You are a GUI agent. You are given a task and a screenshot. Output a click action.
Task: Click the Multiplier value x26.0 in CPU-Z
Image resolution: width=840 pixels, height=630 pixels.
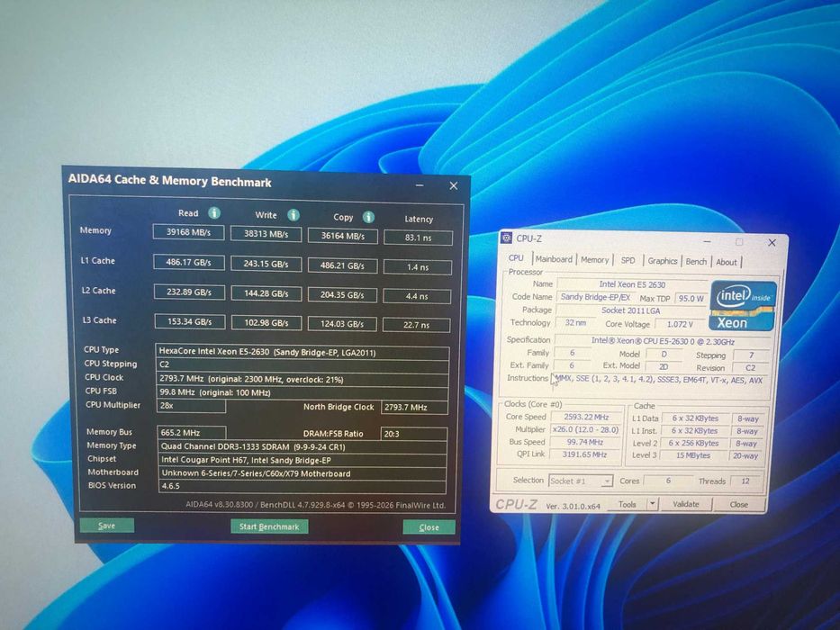pos(585,429)
